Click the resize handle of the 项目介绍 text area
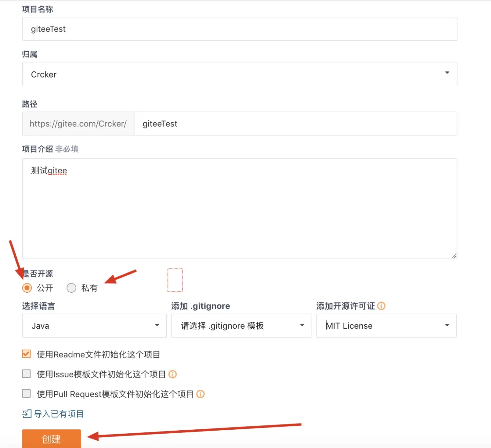Viewport: 491px width, 448px height. [454, 256]
